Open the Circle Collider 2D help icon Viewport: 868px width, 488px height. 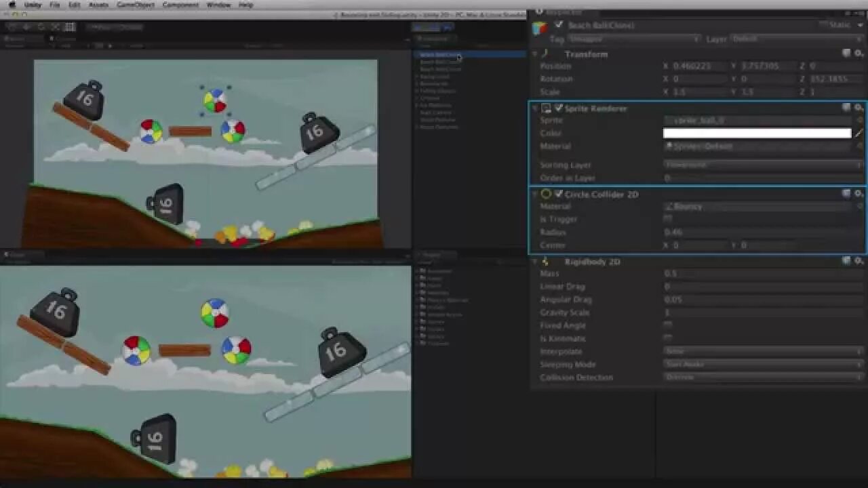pyautogui.click(x=846, y=194)
